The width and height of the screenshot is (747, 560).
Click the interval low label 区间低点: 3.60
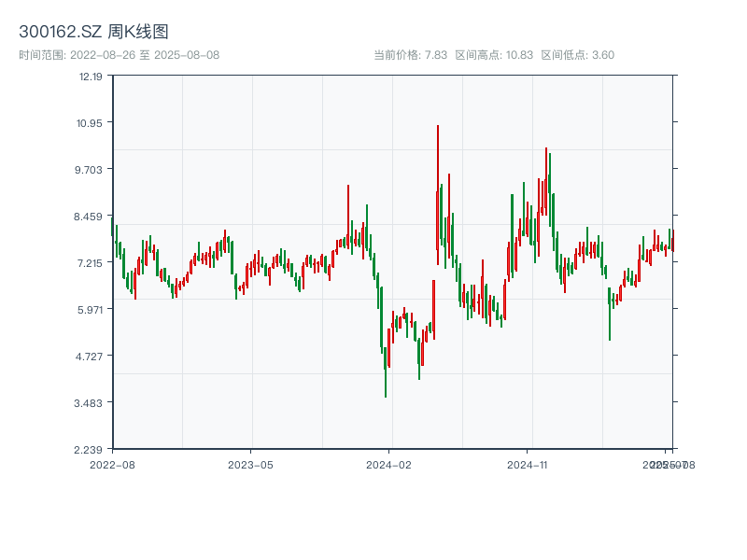[x=577, y=55]
